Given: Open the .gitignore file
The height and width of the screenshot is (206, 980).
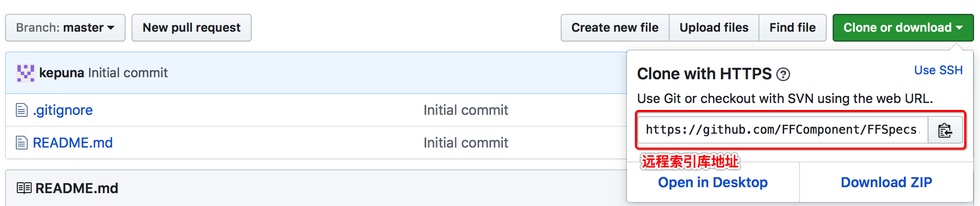Looking at the screenshot, I should (x=63, y=110).
